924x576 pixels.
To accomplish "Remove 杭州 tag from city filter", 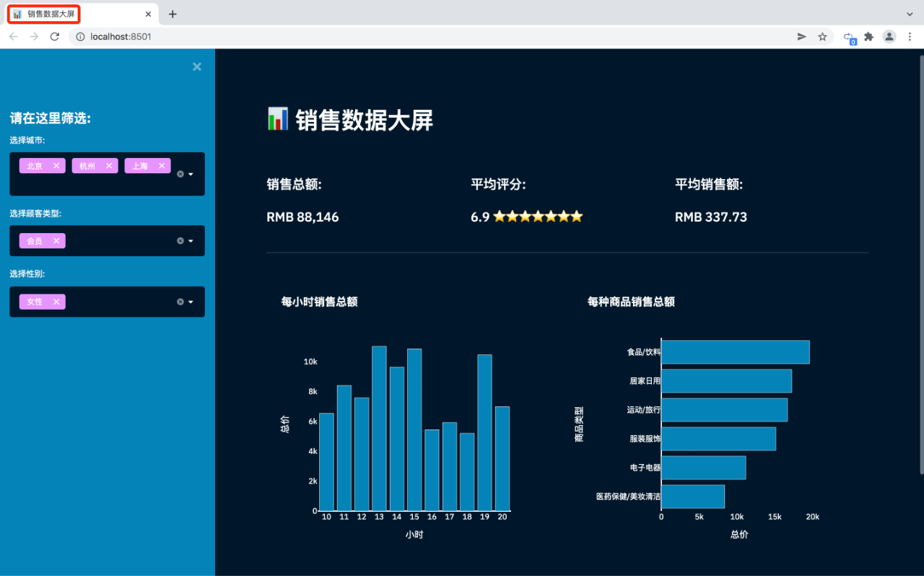I will (x=109, y=166).
